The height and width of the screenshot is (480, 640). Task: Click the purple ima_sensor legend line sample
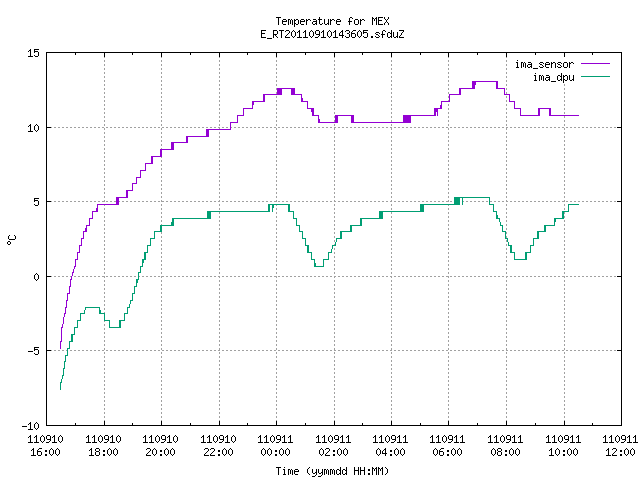(595, 64)
